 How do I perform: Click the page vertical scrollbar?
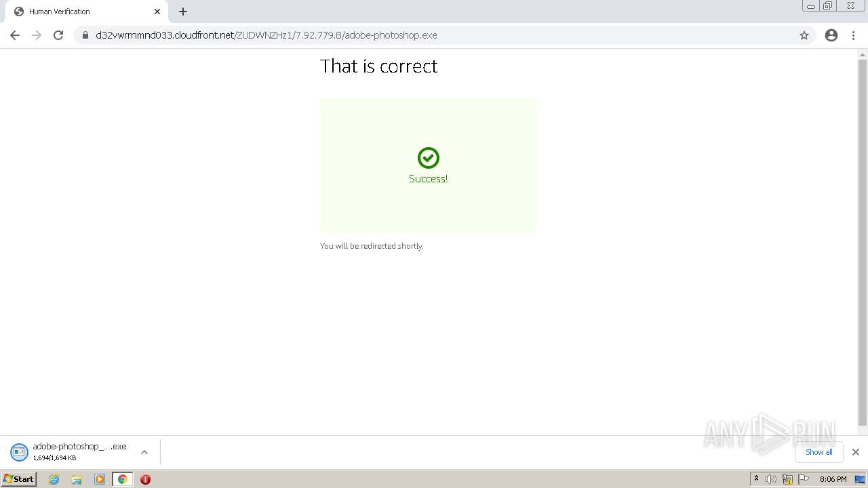(x=863, y=243)
